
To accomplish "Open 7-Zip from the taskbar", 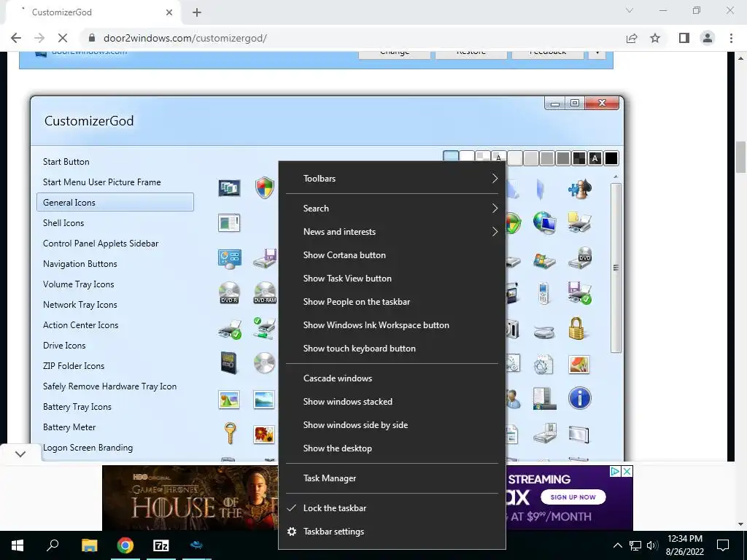I will point(161,545).
